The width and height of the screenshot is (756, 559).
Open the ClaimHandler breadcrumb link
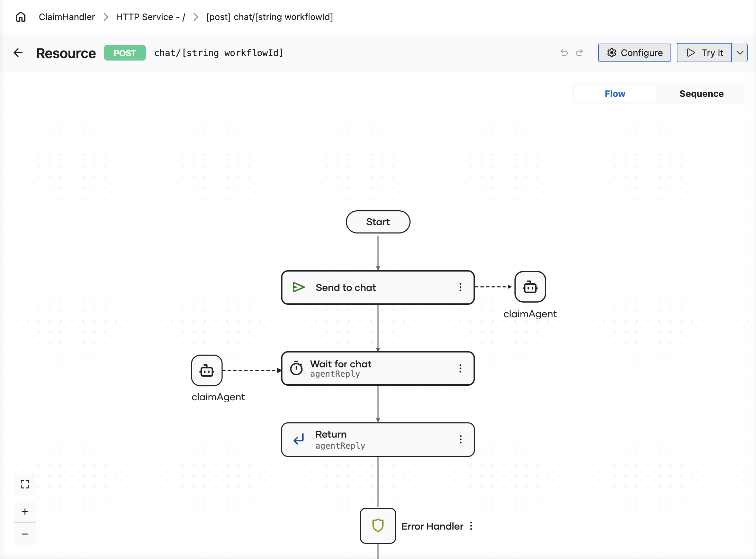[67, 17]
